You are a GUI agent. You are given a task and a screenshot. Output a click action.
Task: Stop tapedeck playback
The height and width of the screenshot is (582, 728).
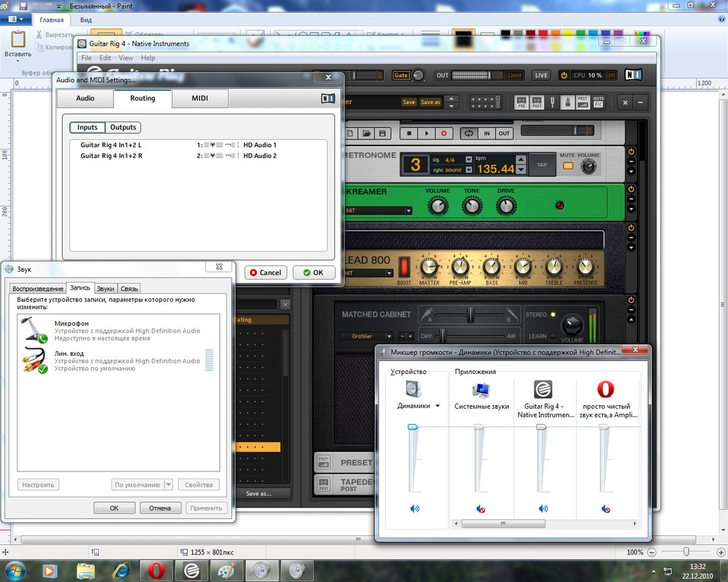[409, 134]
